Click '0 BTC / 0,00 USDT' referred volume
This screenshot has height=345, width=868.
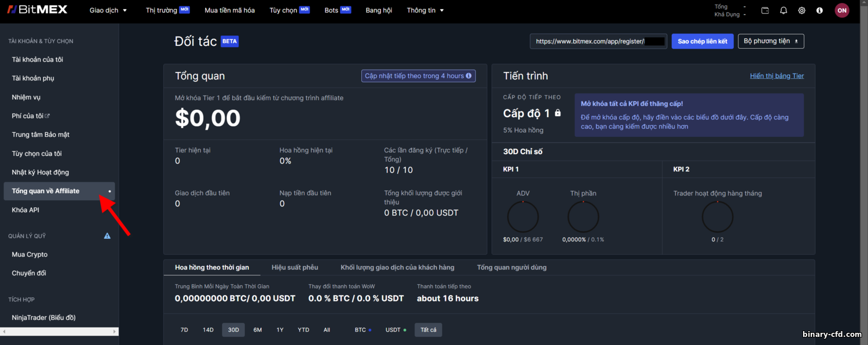[422, 213]
